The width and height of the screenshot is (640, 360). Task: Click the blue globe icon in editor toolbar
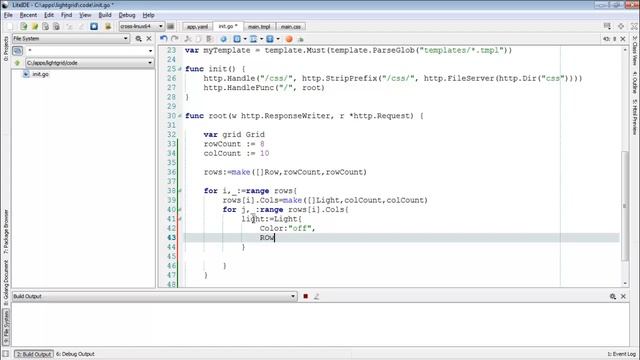pos(223,39)
